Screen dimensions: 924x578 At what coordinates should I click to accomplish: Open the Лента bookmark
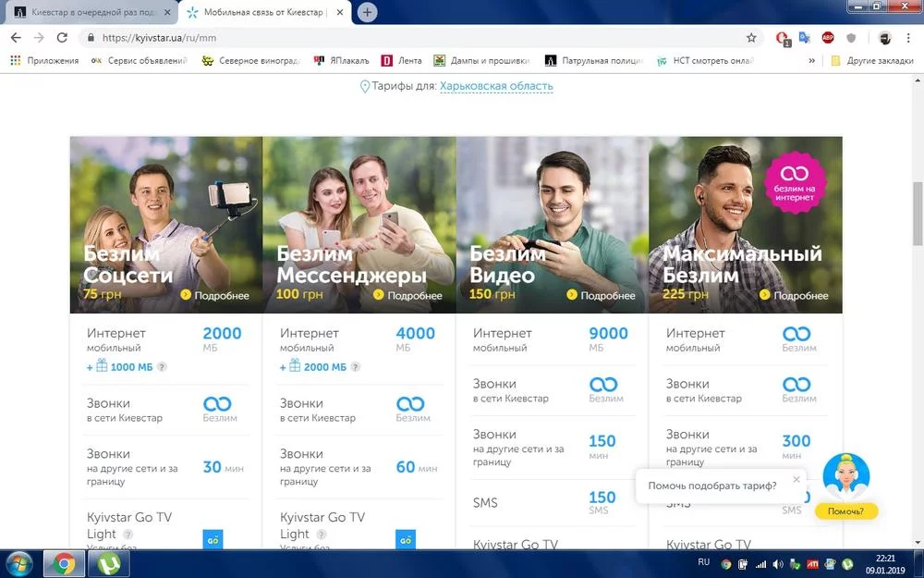click(402, 60)
